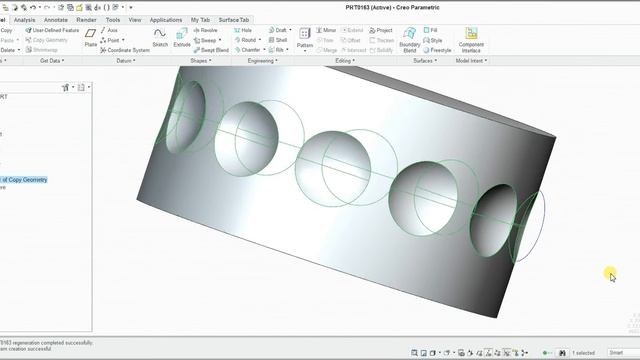The image size is (640, 360).
Task: Open Customize Quick Access Toolbar dropdown
Action: 131,7
